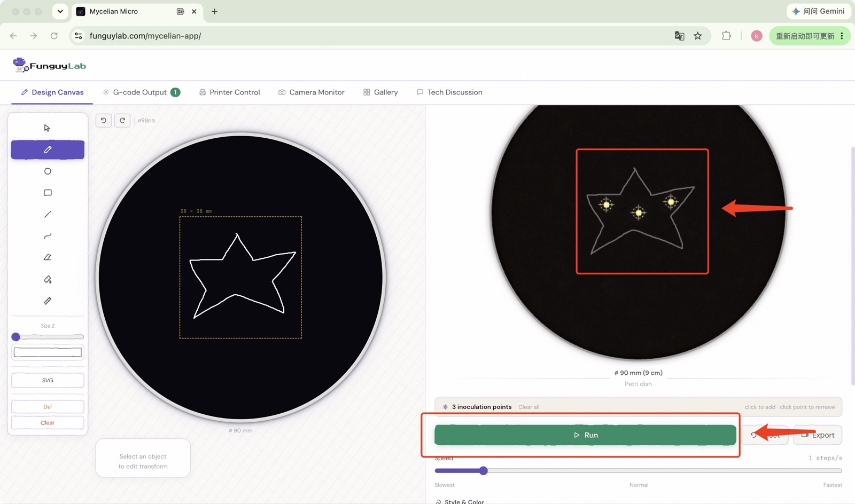Import a drawing with SVG button
855x504 pixels.
click(x=48, y=381)
